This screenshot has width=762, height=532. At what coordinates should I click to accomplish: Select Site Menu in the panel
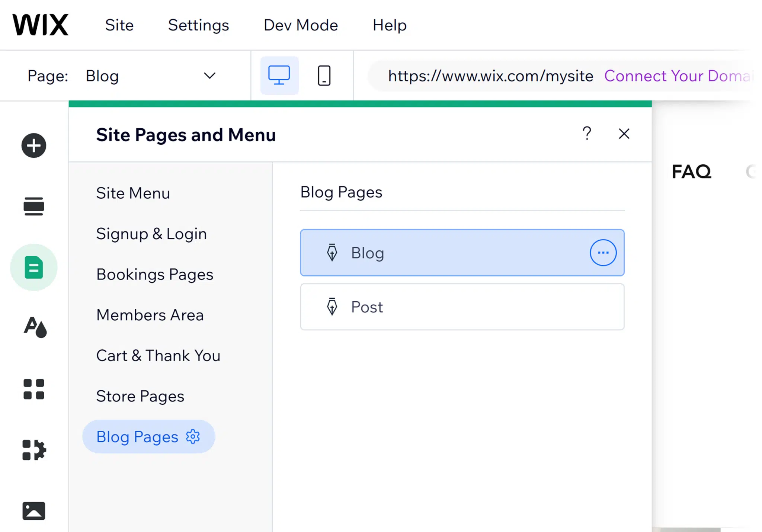[x=133, y=193]
